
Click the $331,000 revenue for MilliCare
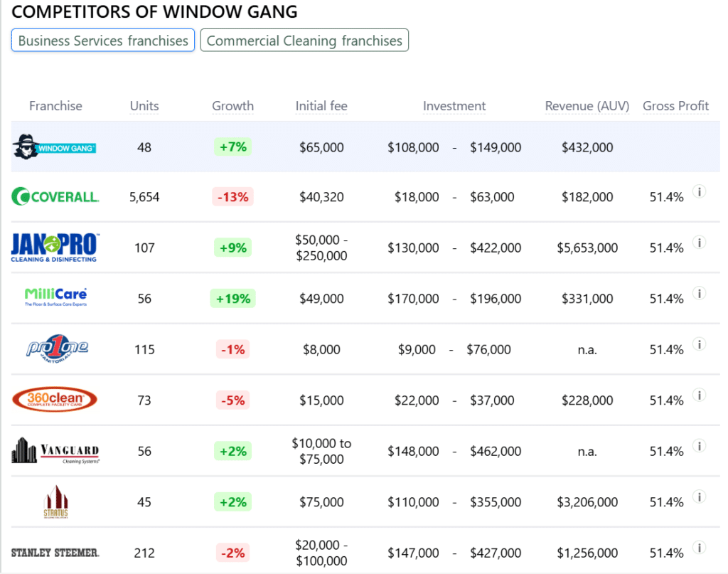(x=587, y=298)
